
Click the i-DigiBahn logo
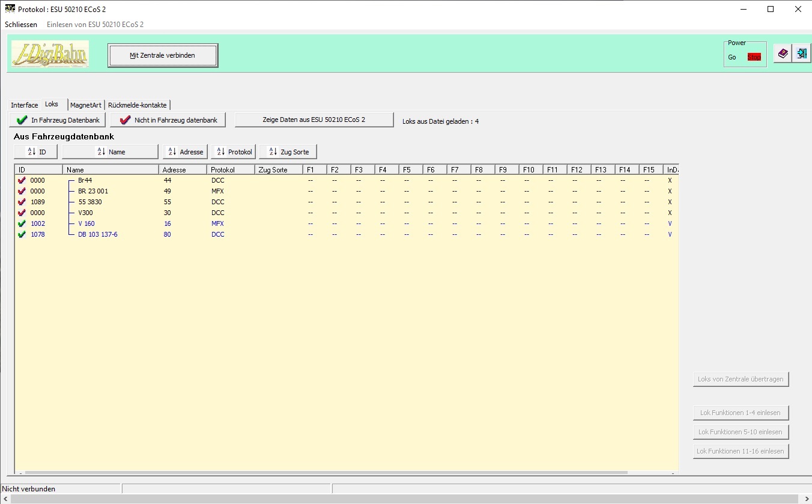(x=50, y=54)
